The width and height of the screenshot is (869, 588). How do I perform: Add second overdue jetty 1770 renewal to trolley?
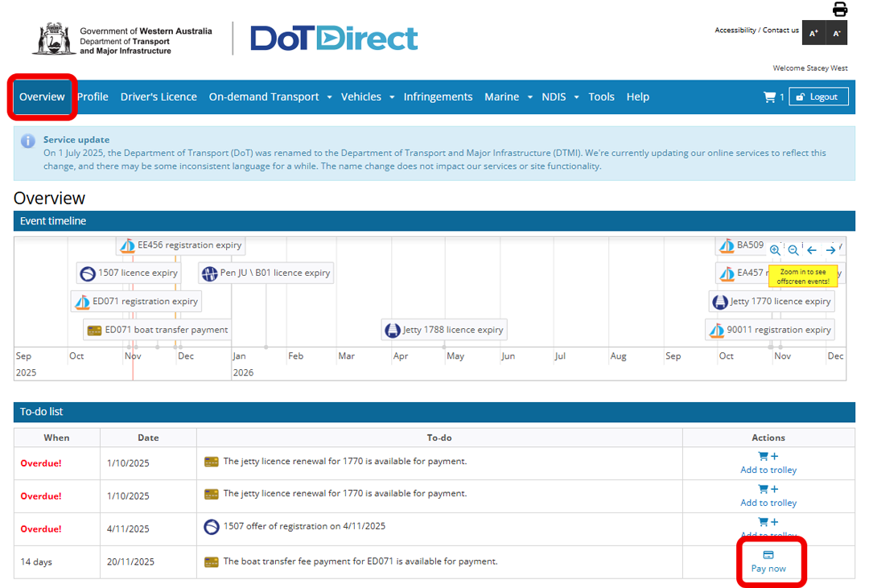tap(768, 496)
